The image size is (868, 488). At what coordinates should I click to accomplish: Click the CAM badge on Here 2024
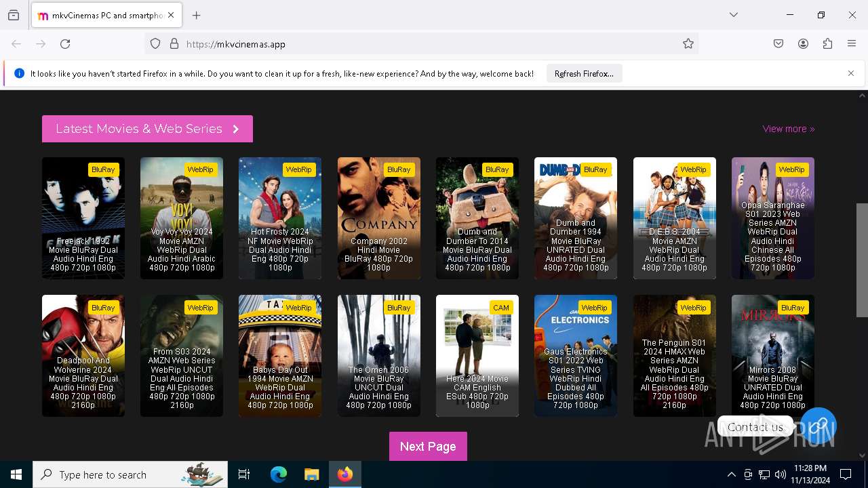point(501,308)
